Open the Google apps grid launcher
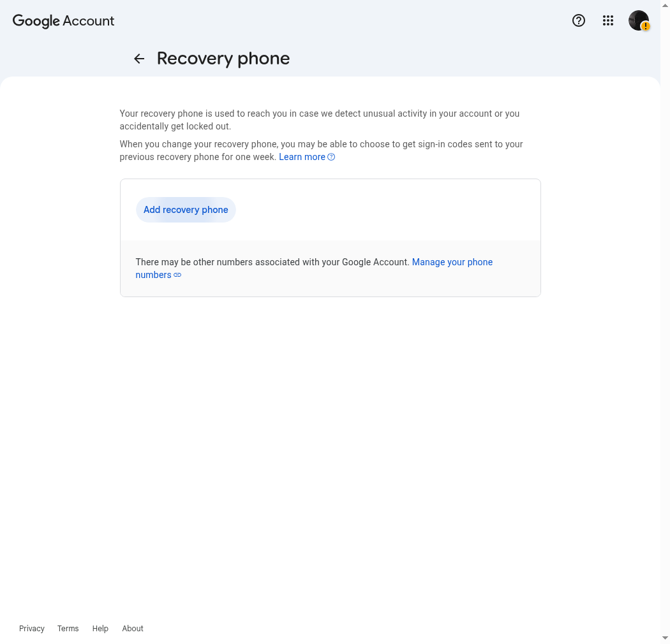The image size is (670, 644). (x=608, y=20)
